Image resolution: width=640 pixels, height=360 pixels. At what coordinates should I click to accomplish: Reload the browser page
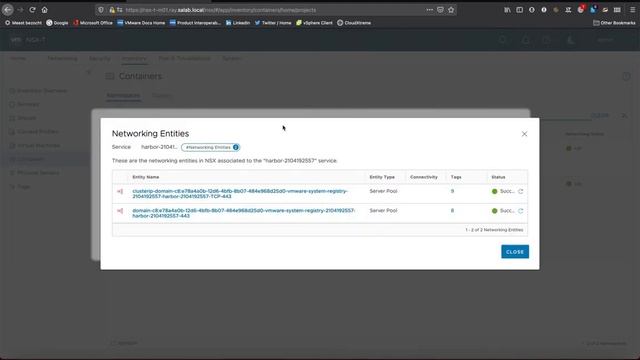point(32,10)
